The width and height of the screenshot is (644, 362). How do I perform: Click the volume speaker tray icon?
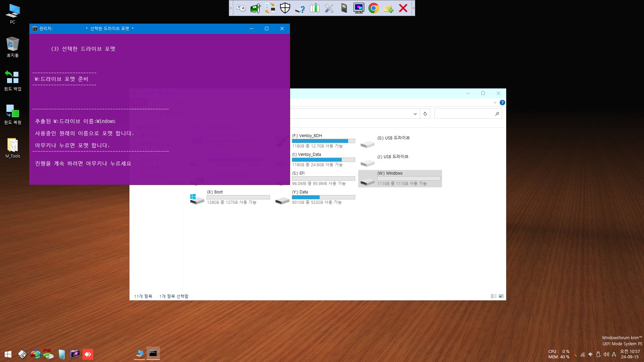pos(606,354)
